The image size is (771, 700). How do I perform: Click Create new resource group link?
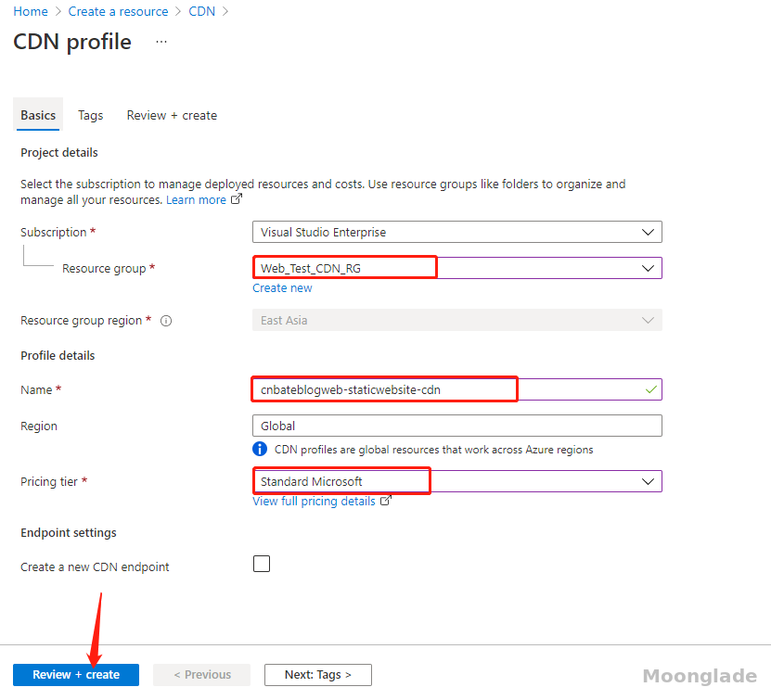pyautogui.click(x=282, y=288)
